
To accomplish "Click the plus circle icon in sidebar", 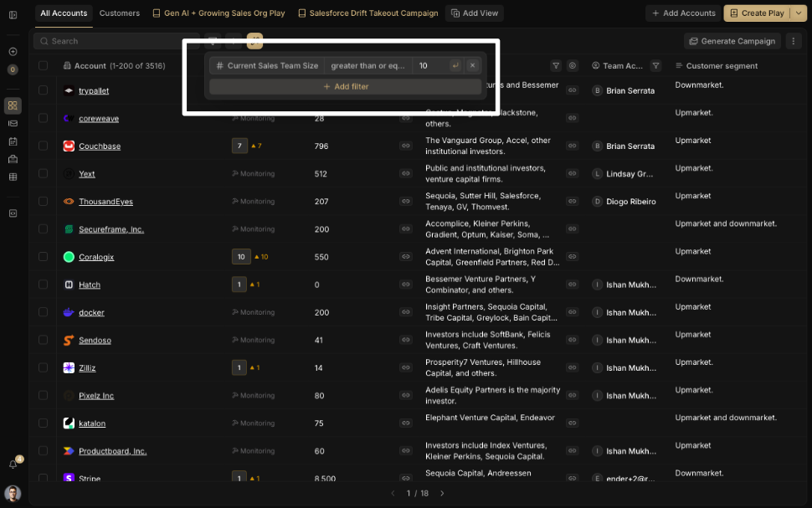I will (13, 52).
